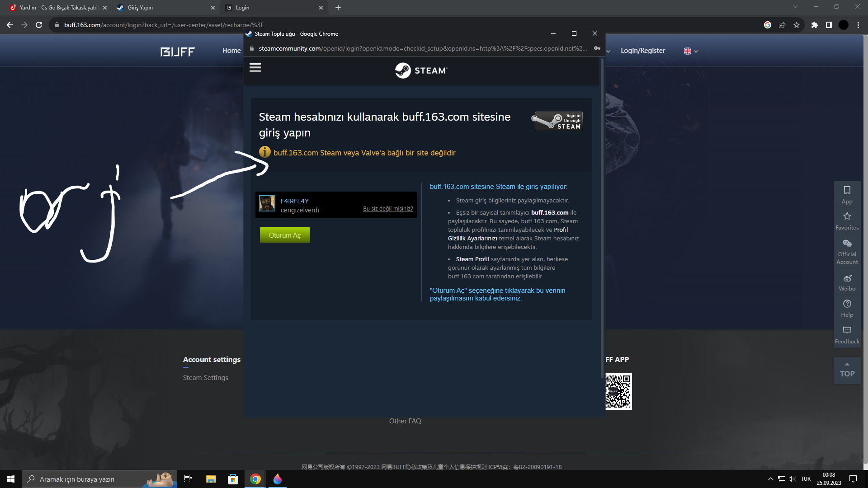Open Weibo in the BUFF sidebar
868x488 pixels.
847,282
